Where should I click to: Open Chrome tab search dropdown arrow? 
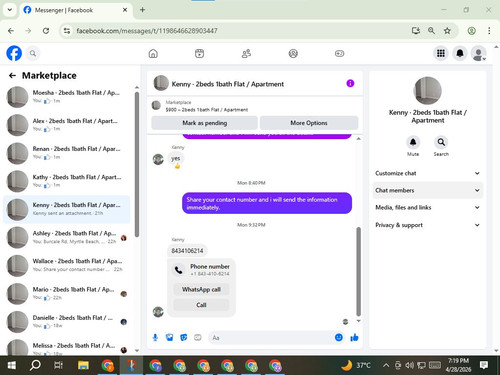[10, 10]
